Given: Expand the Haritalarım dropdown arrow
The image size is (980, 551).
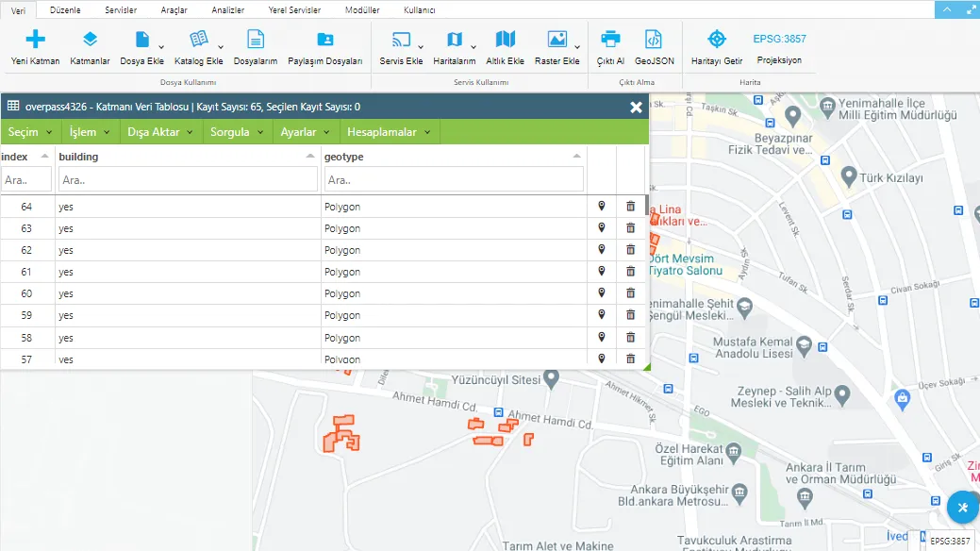Looking at the screenshot, I should pos(473,47).
